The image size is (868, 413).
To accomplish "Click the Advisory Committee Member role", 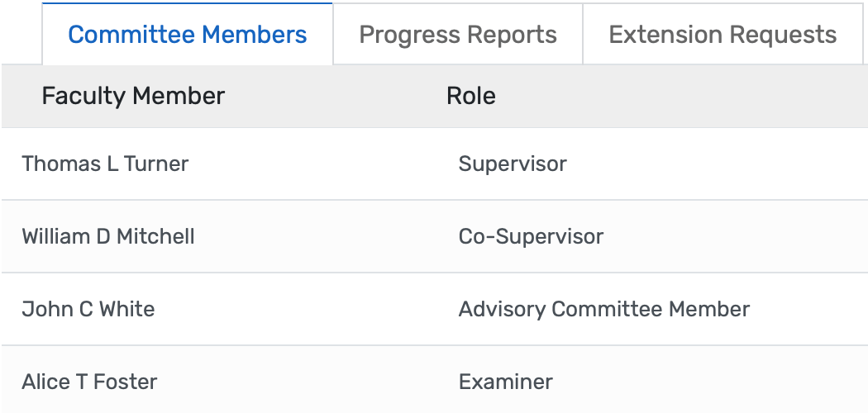I will [x=604, y=309].
